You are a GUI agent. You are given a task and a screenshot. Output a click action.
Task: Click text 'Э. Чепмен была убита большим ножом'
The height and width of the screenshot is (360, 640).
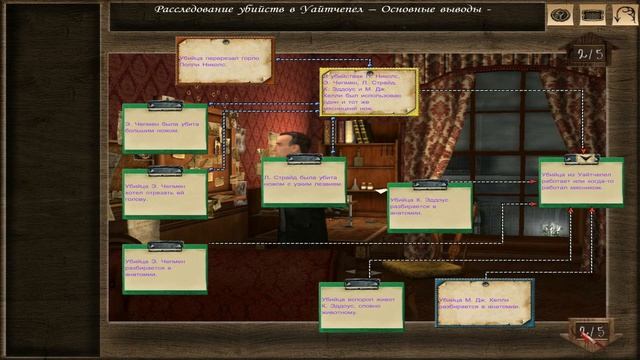point(162,127)
